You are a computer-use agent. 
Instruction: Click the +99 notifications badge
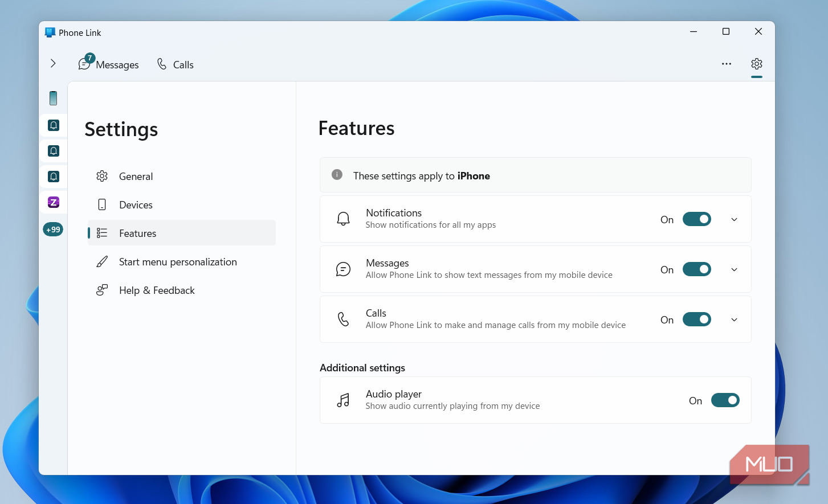(x=53, y=230)
